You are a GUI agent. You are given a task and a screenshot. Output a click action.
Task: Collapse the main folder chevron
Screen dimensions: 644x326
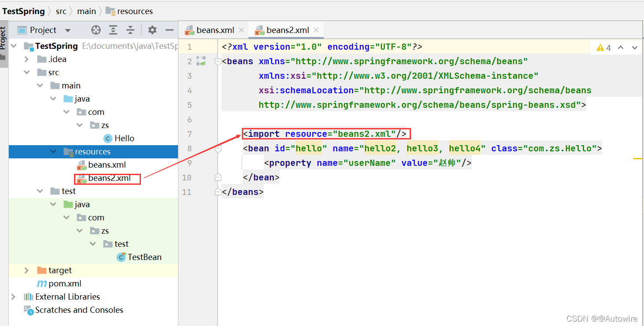point(40,85)
